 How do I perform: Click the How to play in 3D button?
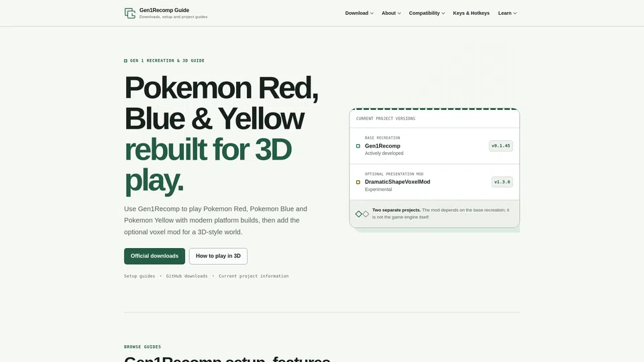click(x=218, y=256)
